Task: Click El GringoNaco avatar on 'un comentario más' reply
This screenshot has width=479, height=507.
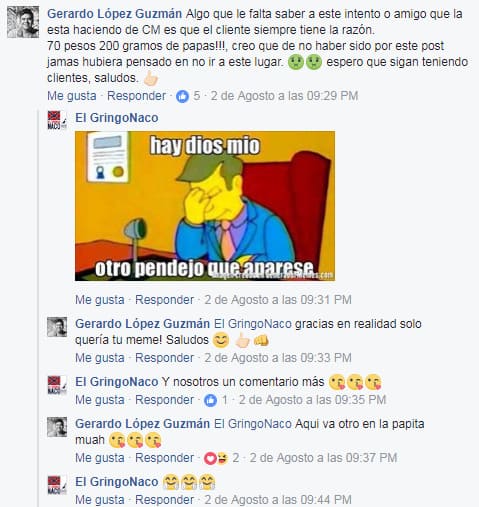Action: coord(57,385)
